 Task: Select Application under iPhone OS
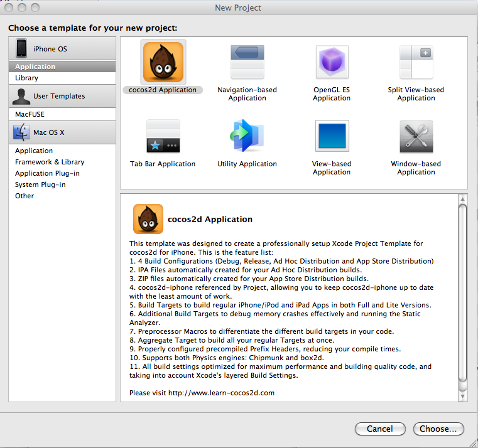point(62,67)
